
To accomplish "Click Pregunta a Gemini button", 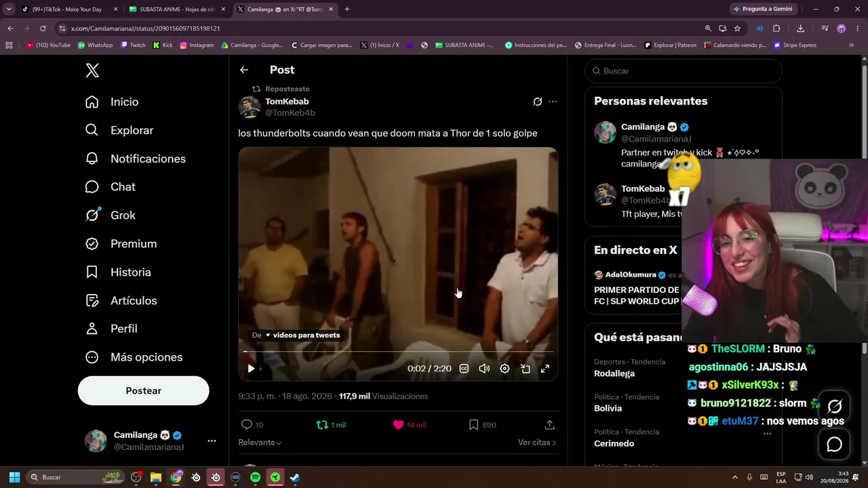I will click(x=762, y=9).
